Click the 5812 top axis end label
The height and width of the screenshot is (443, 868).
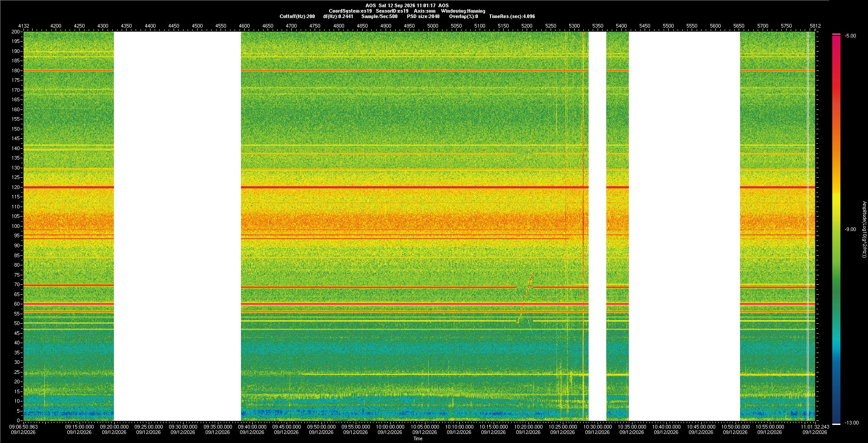click(x=815, y=26)
